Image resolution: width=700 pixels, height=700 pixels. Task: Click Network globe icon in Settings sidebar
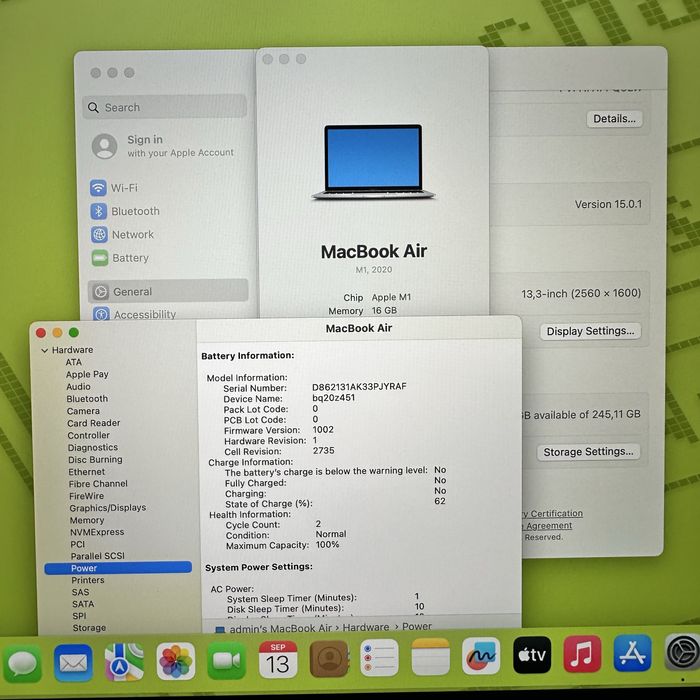point(99,234)
